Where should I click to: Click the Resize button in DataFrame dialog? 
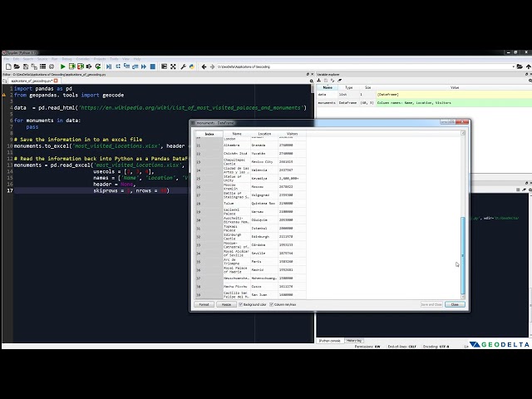pos(226,305)
